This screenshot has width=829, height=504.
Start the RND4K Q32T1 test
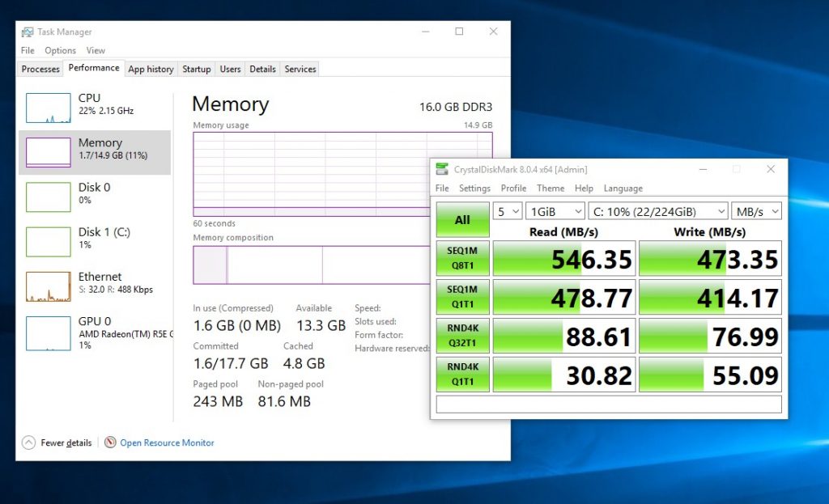point(462,336)
